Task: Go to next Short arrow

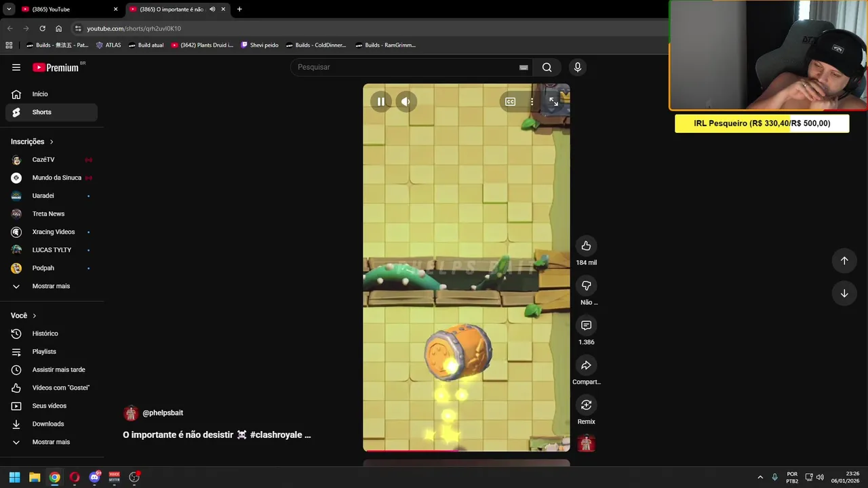Action: tap(844, 293)
